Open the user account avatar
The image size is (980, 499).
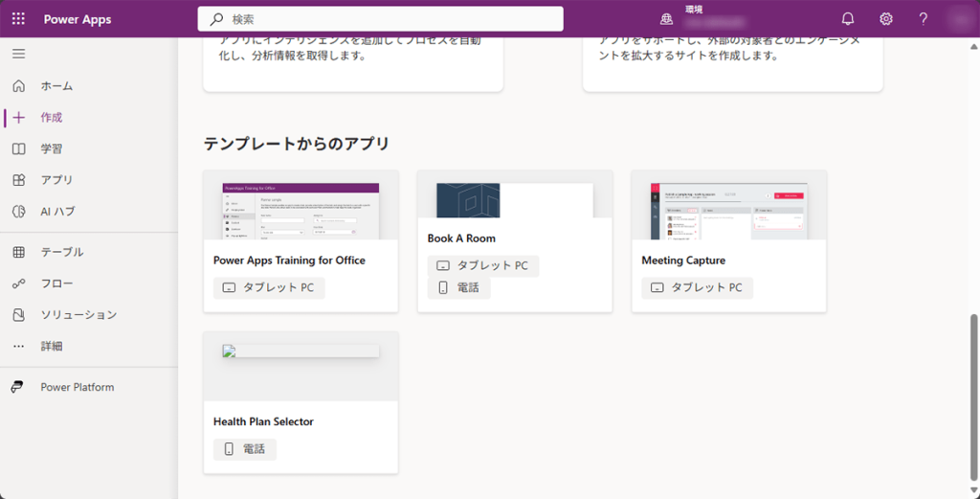click(961, 19)
